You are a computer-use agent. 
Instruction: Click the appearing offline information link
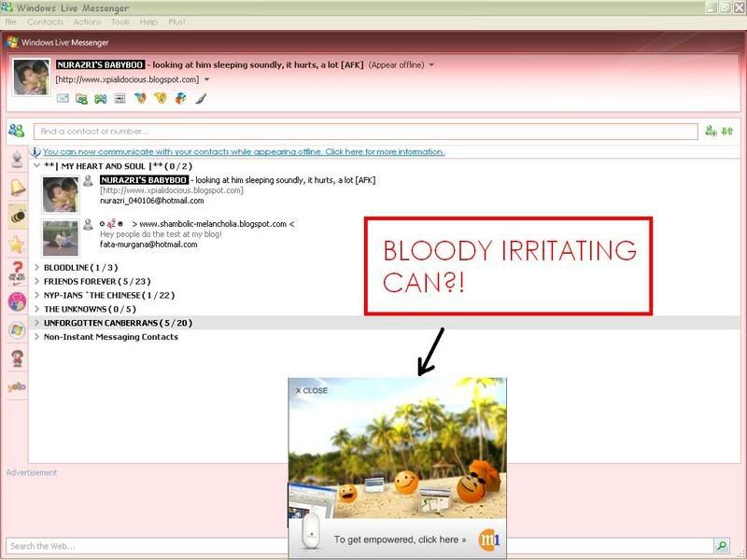tap(244, 151)
